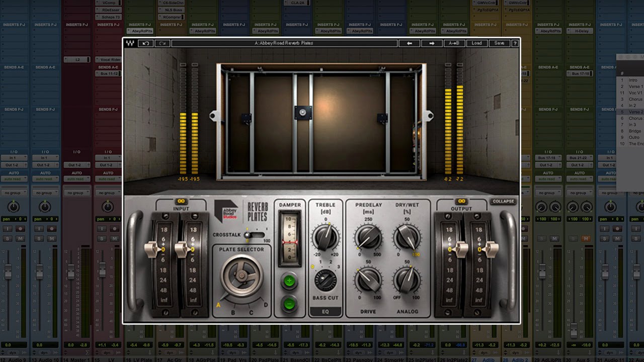644x362 pixels.
Task: Increase damper with green plus button
Action: pos(289,281)
